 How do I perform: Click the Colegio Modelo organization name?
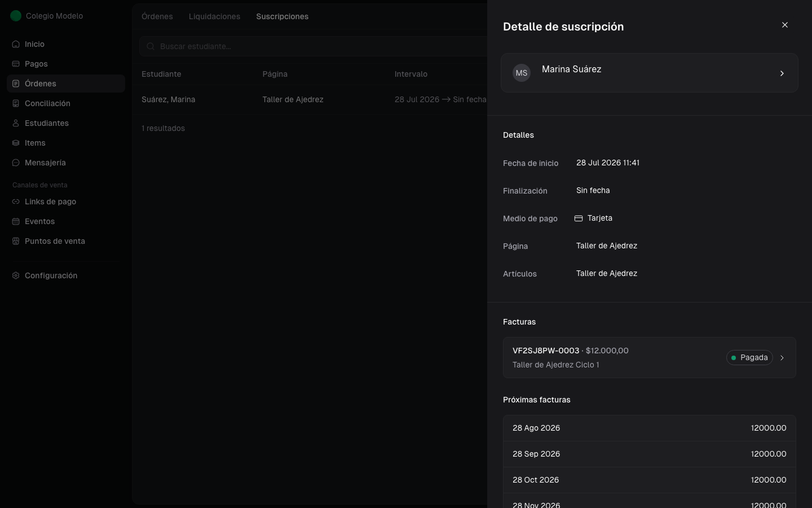[54, 16]
